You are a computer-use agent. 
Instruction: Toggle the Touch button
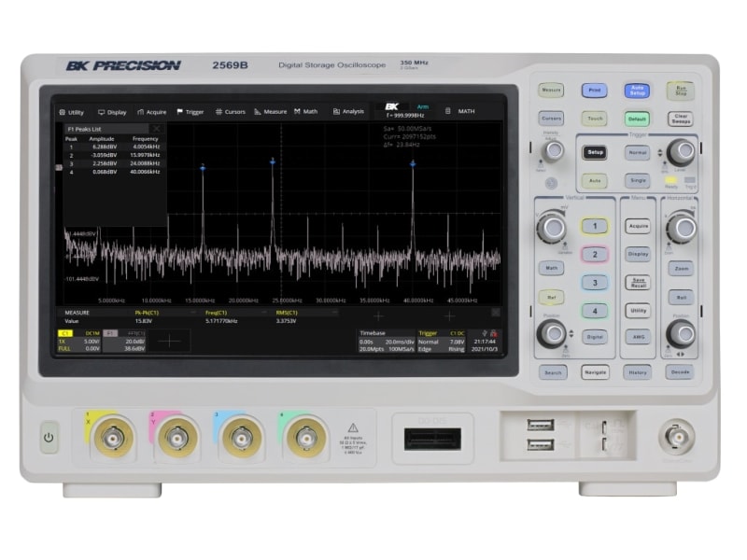coord(595,119)
